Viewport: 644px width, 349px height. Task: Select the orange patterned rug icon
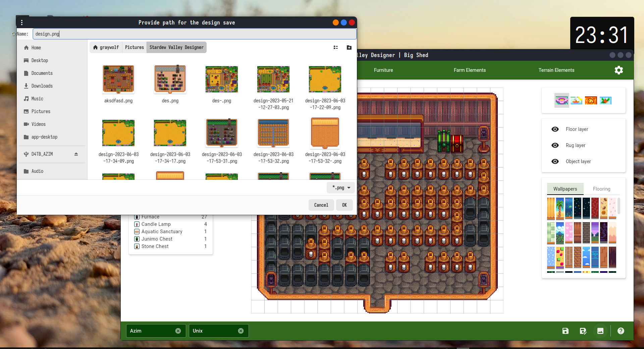[x=591, y=100]
